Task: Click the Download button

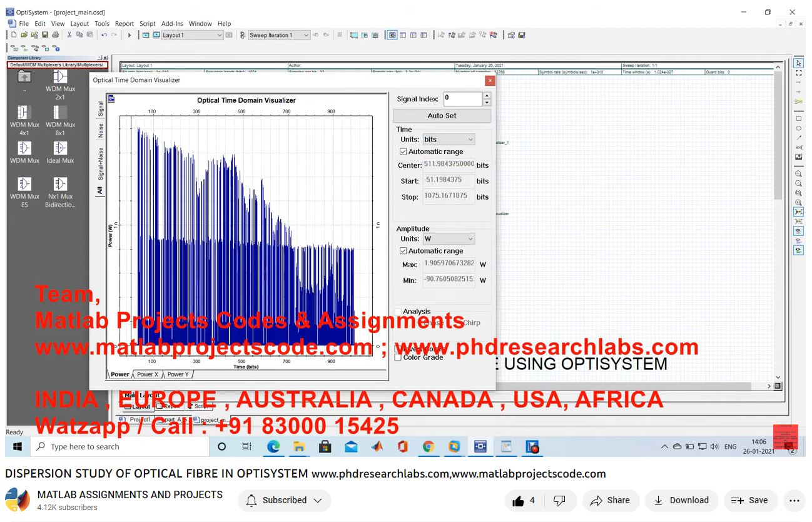Action: pos(681,500)
